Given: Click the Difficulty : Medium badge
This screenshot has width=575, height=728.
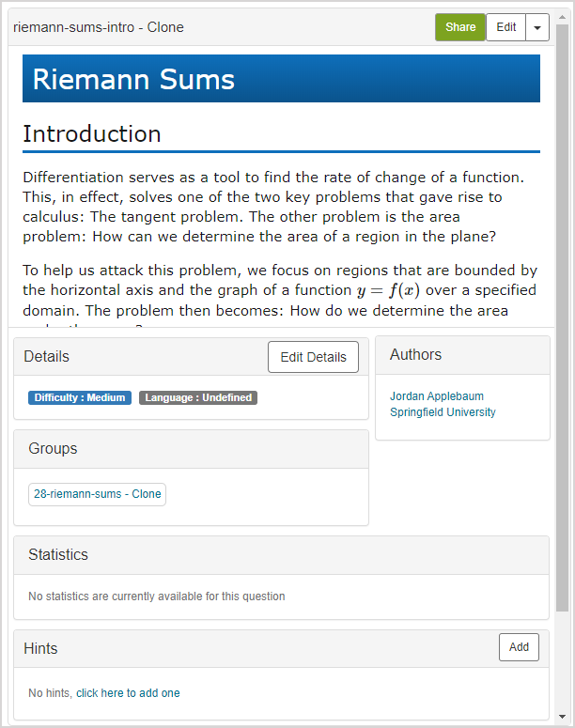Looking at the screenshot, I should tap(80, 397).
